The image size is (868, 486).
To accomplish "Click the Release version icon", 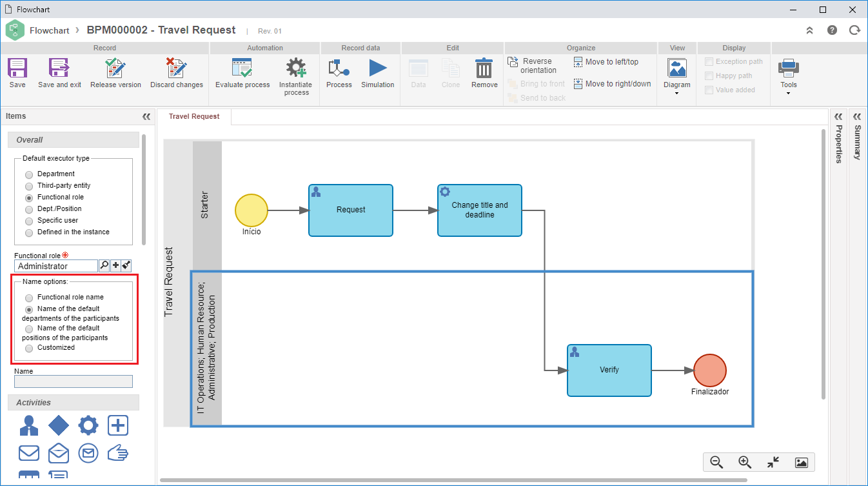I will click(x=115, y=68).
